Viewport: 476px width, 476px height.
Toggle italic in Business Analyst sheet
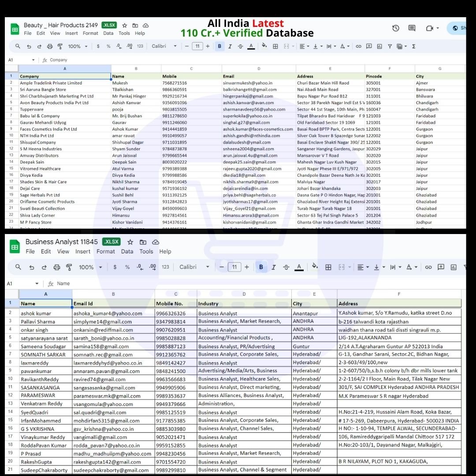coord(274,268)
